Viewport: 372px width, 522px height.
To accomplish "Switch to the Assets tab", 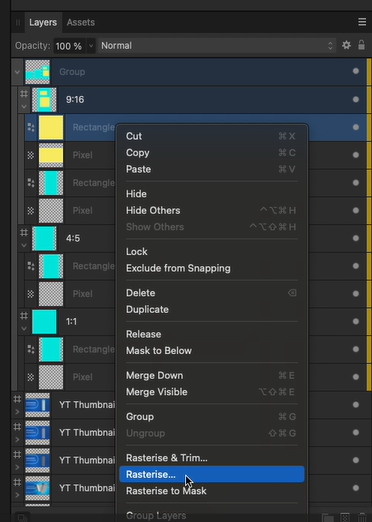I will [x=81, y=22].
